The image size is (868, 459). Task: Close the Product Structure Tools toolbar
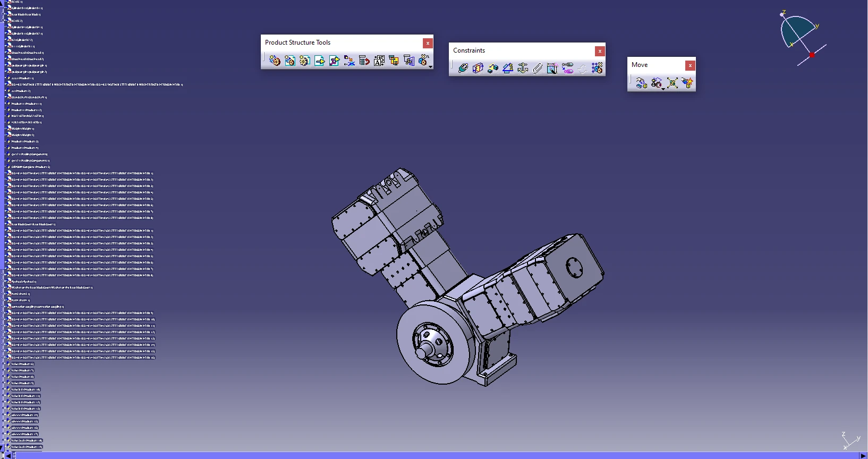point(428,43)
